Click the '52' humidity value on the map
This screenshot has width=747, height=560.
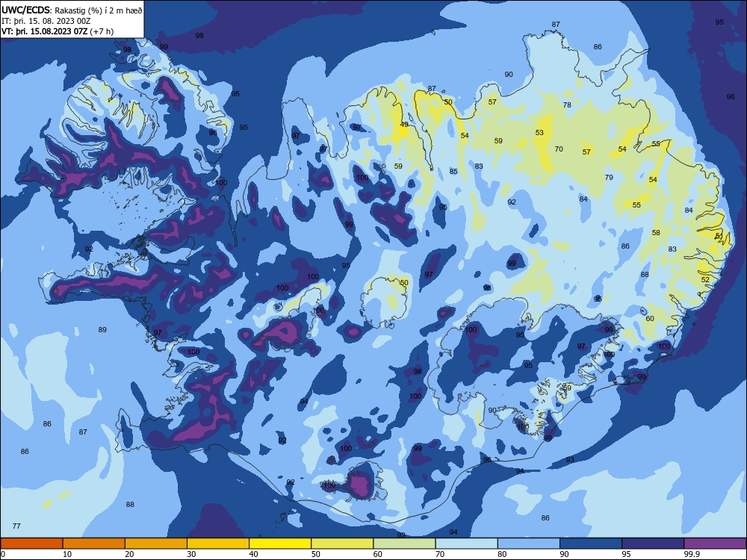[706, 279]
